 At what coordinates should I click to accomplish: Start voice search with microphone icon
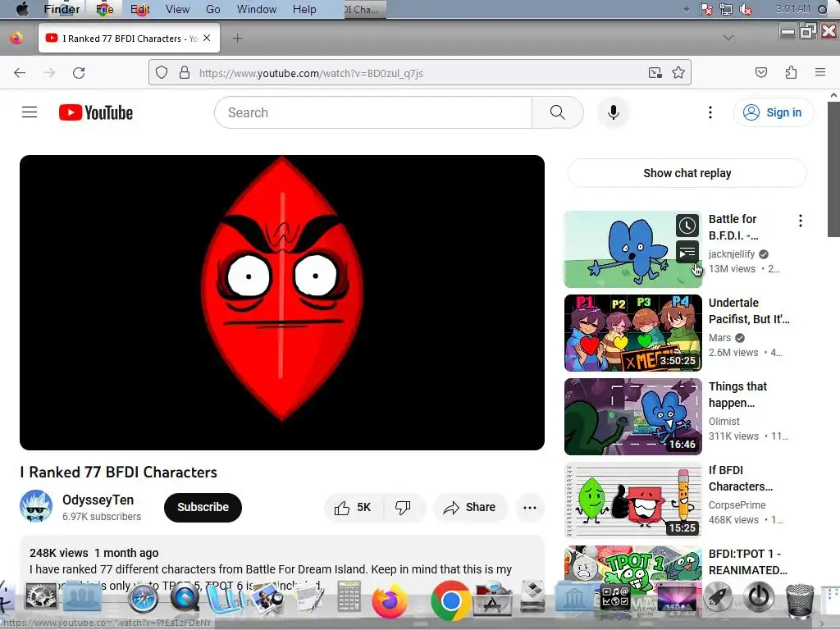click(614, 112)
